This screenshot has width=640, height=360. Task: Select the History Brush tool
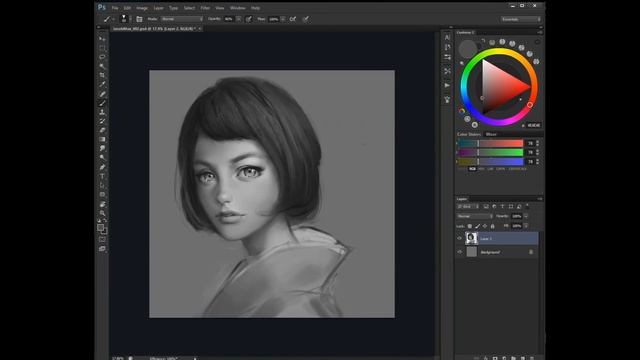102,121
